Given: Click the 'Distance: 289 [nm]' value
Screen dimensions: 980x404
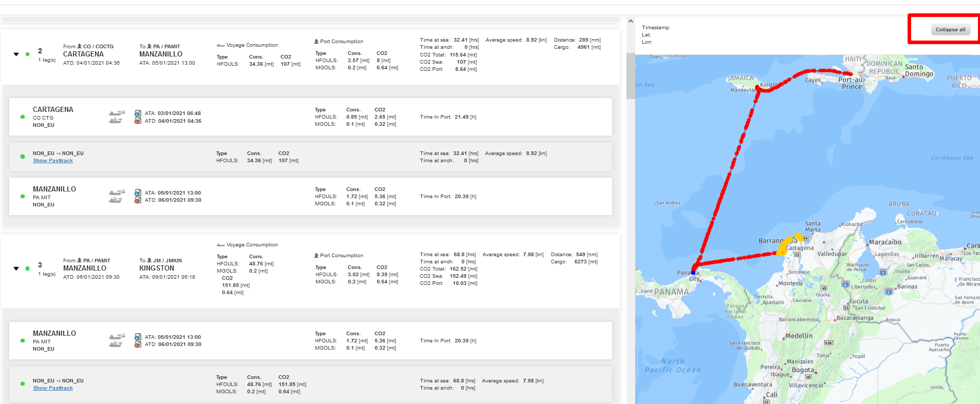Looking at the screenshot, I should point(577,40).
